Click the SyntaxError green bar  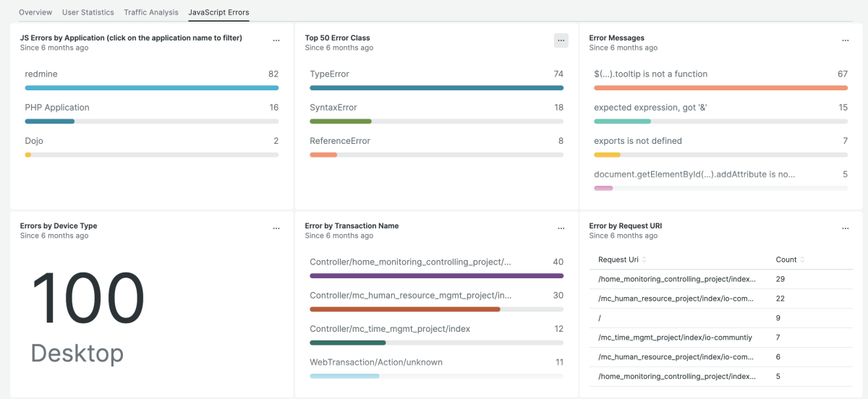tap(341, 121)
